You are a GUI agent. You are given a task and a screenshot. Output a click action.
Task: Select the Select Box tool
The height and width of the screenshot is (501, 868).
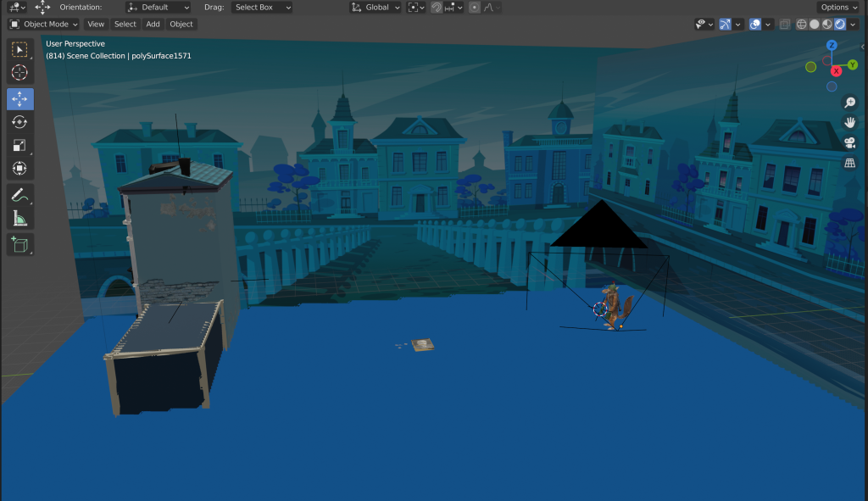(20, 50)
